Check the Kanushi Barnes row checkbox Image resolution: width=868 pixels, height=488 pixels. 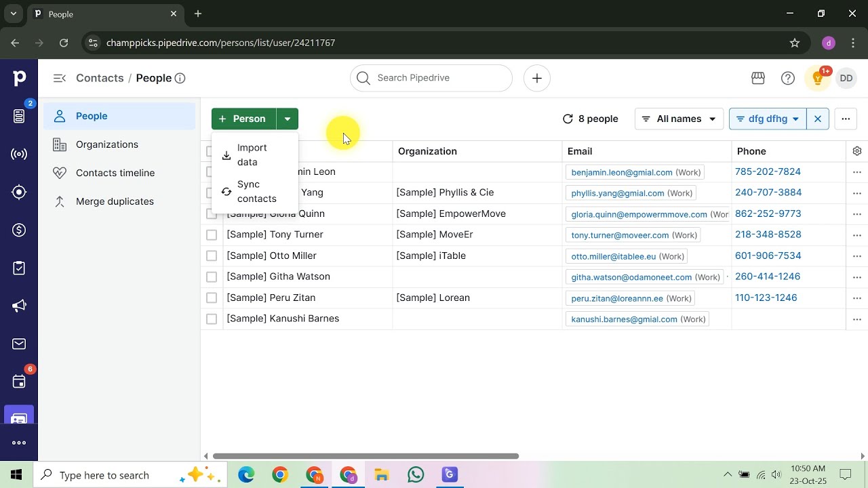tap(212, 319)
